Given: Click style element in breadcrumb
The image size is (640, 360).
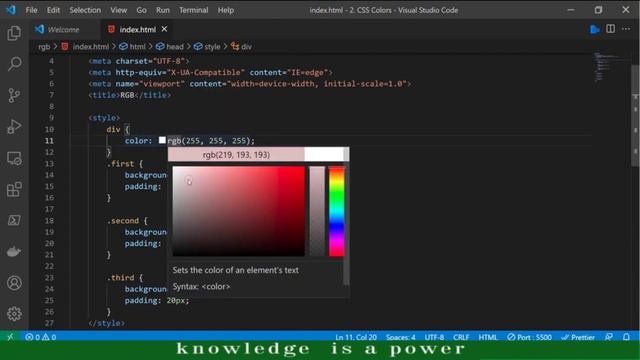Looking at the screenshot, I should [211, 47].
